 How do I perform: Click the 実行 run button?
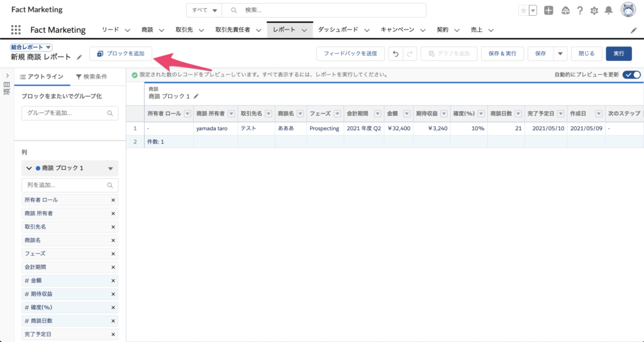point(619,54)
